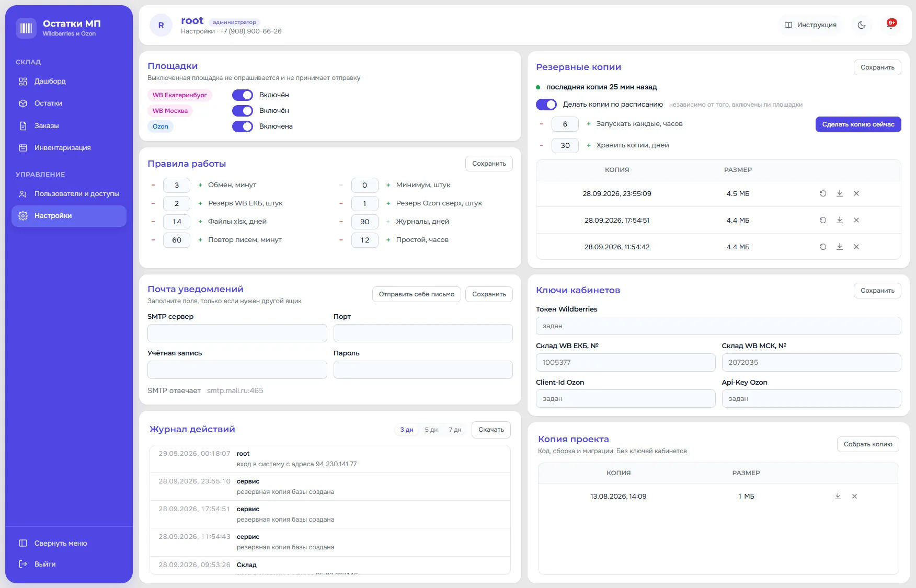Click Сделать копию сейчас button

(858, 124)
